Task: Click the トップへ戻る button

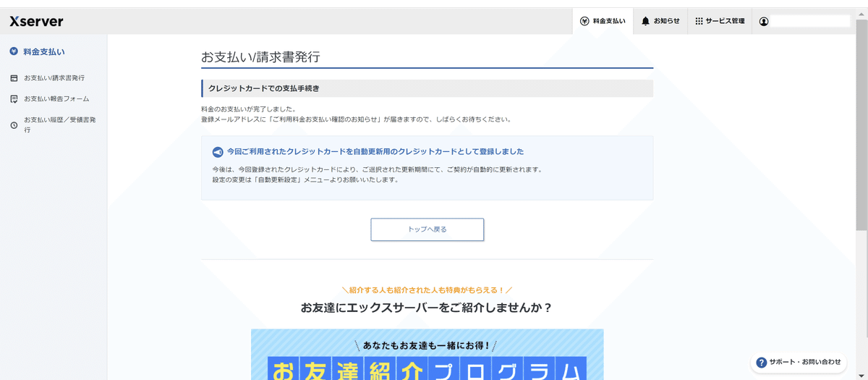Action: coord(427,229)
